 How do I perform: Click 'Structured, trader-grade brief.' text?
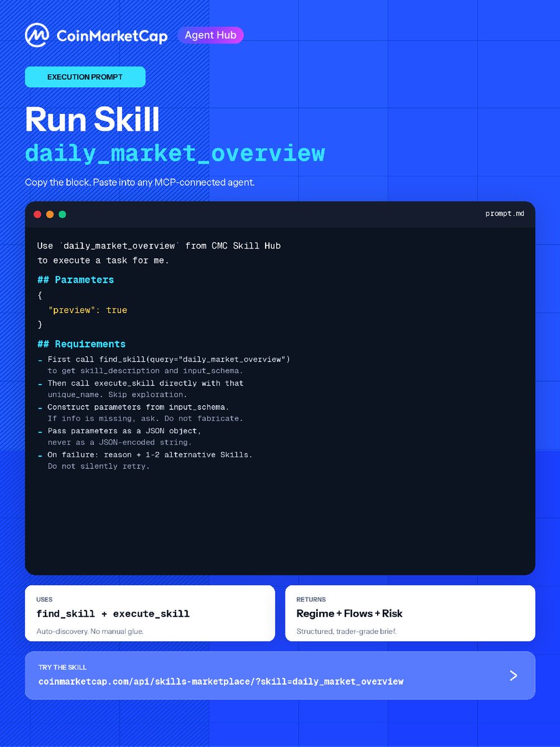(346, 631)
